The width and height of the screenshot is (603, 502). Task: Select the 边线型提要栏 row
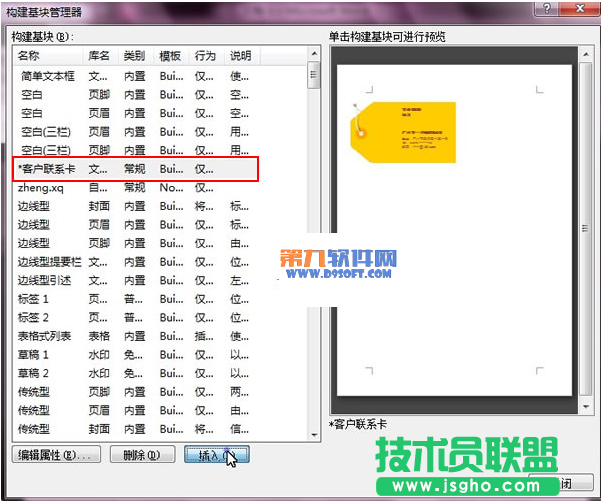coord(135,262)
